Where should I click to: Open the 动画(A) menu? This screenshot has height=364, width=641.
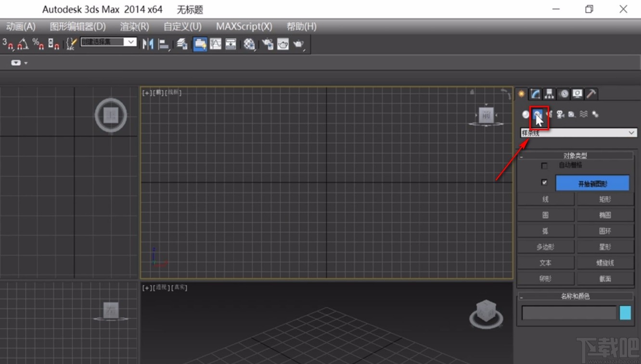(x=21, y=26)
